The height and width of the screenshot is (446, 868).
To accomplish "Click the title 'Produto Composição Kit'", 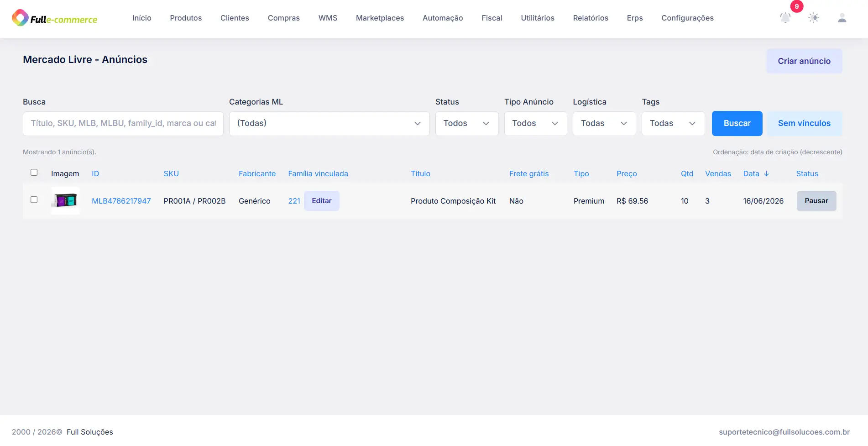I will (453, 201).
